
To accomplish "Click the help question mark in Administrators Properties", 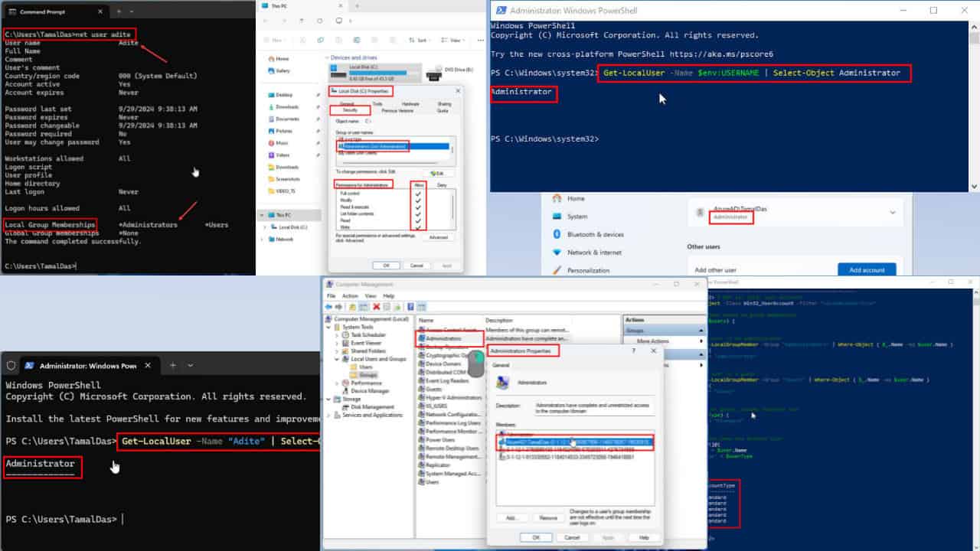I will [x=633, y=350].
